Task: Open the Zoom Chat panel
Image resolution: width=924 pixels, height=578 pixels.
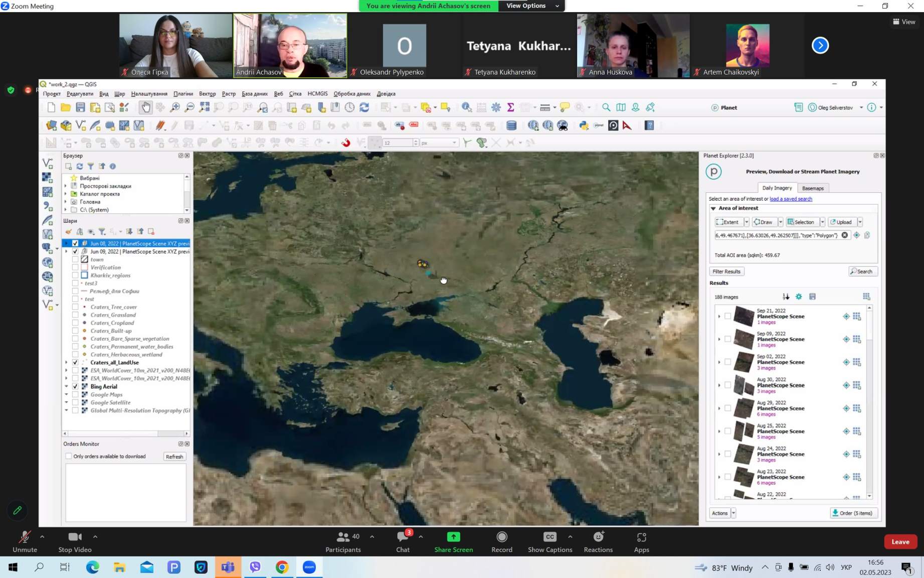Action: point(403,542)
